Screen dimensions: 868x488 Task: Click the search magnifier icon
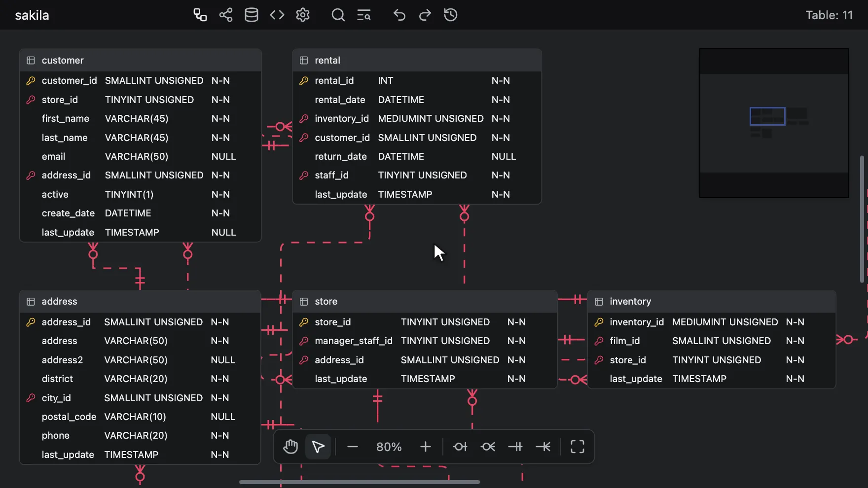[338, 15]
